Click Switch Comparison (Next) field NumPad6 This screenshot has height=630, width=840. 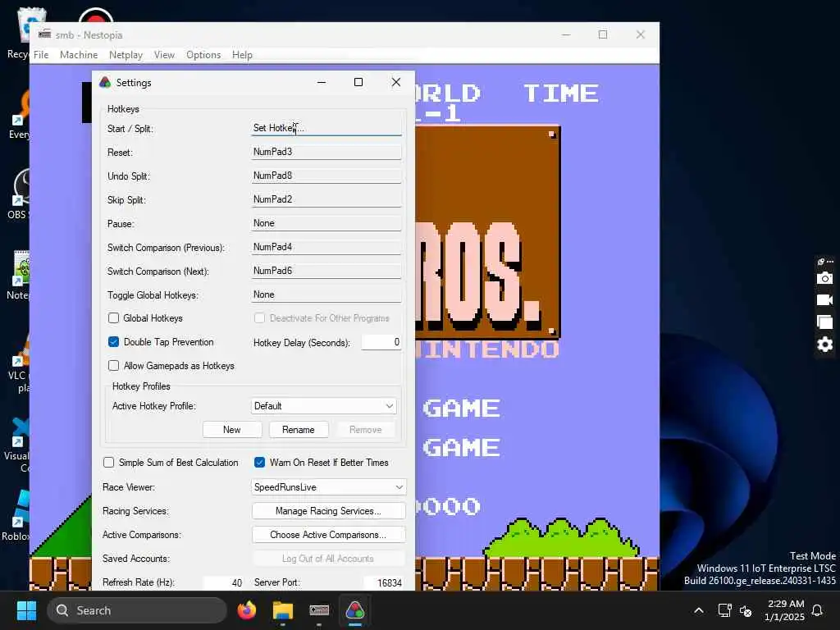[x=326, y=271]
